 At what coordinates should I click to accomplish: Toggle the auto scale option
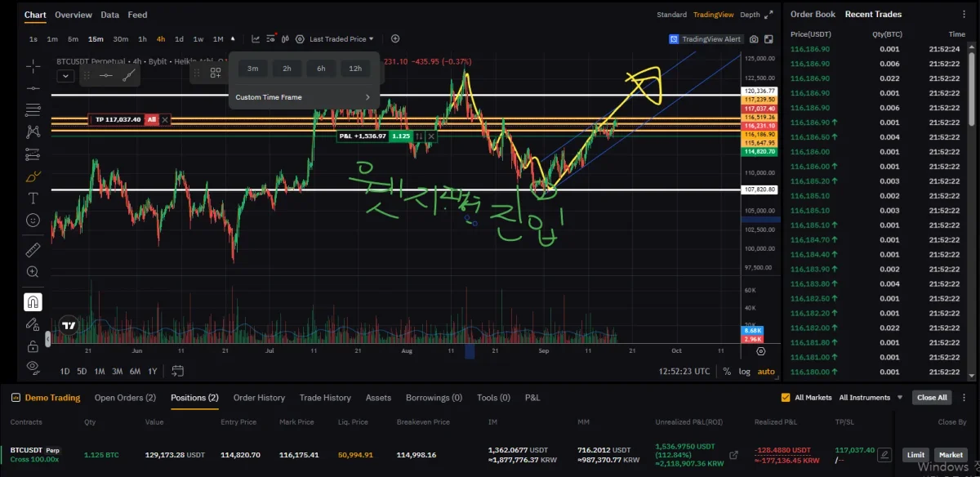click(x=766, y=371)
